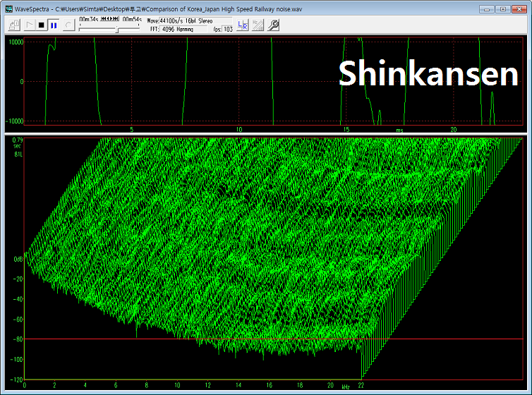This screenshot has height=395, width=532.
Task: Click the open audio file icon
Action: 13,25
